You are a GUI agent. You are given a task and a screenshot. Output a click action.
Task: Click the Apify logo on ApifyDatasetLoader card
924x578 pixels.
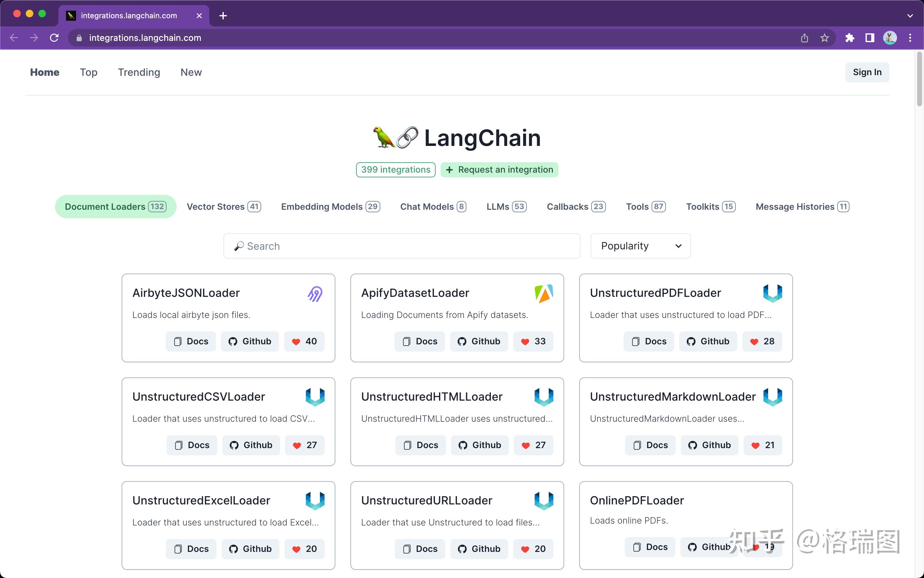(544, 294)
